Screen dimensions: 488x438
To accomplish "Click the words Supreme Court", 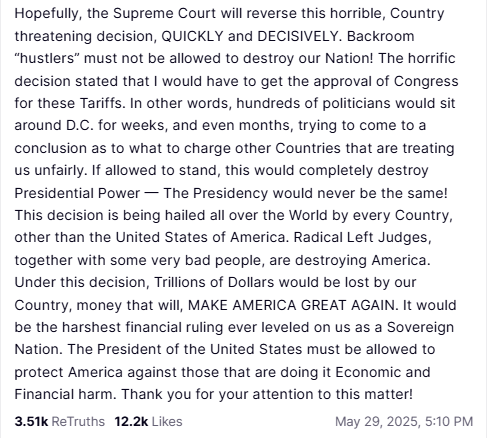I will pos(165,14).
